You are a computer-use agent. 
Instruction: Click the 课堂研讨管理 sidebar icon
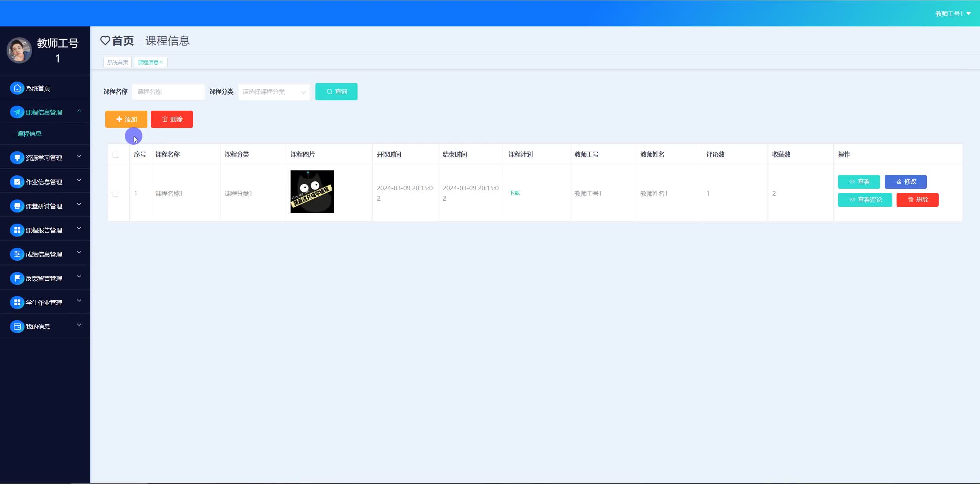pos(17,206)
